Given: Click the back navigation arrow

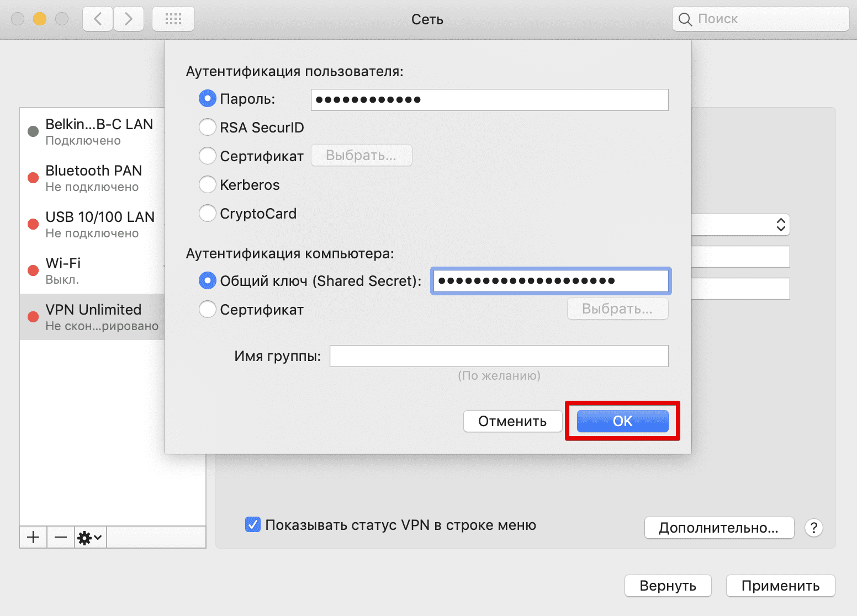Looking at the screenshot, I should 97,18.
